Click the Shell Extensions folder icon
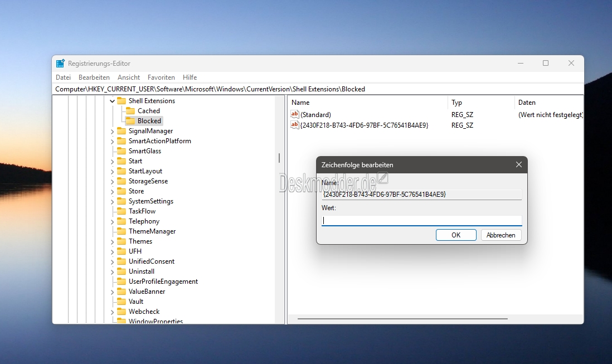612x364 pixels. click(x=122, y=101)
